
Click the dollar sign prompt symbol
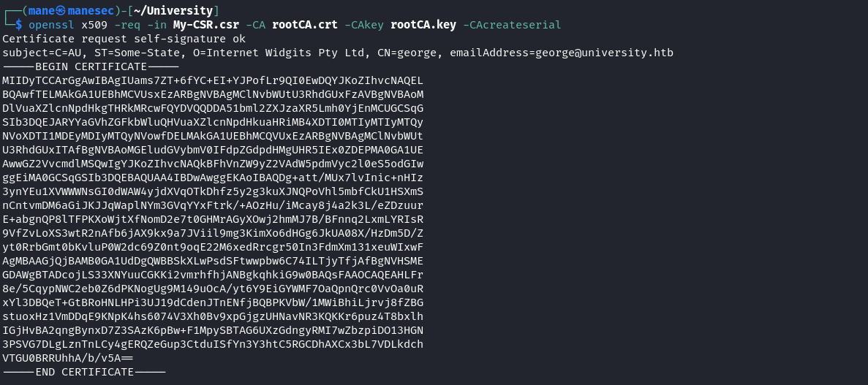19,25
